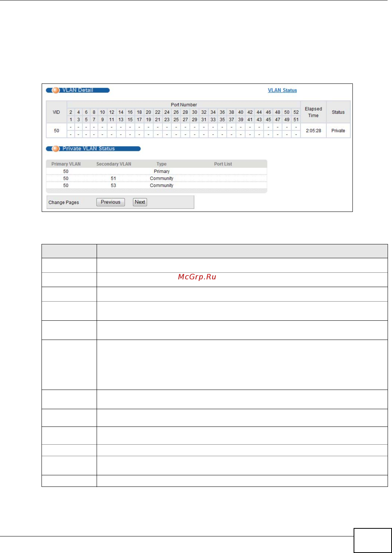The width and height of the screenshot is (392, 553).
Task: Select the Status column header
Action: pyautogui.click(x=338, y=112)
